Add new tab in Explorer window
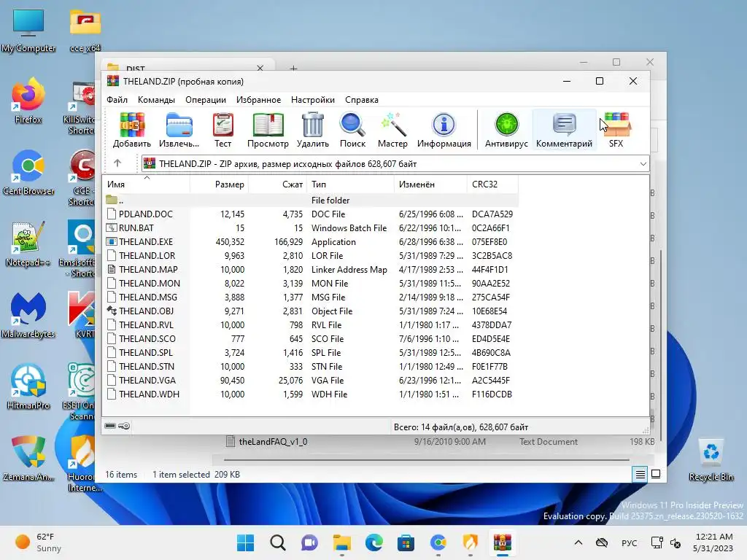The width and height of the screenshot is (747, 560). click(x=293, y=69)
